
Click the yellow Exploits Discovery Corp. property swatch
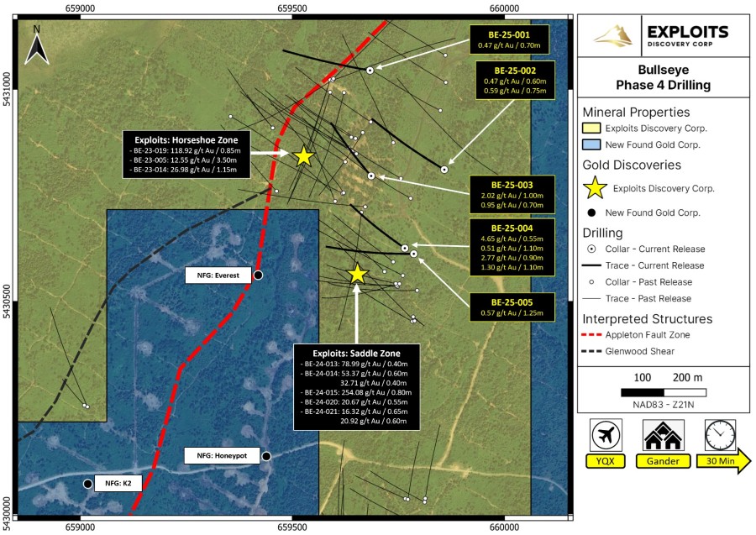click(x=591, y=129)
